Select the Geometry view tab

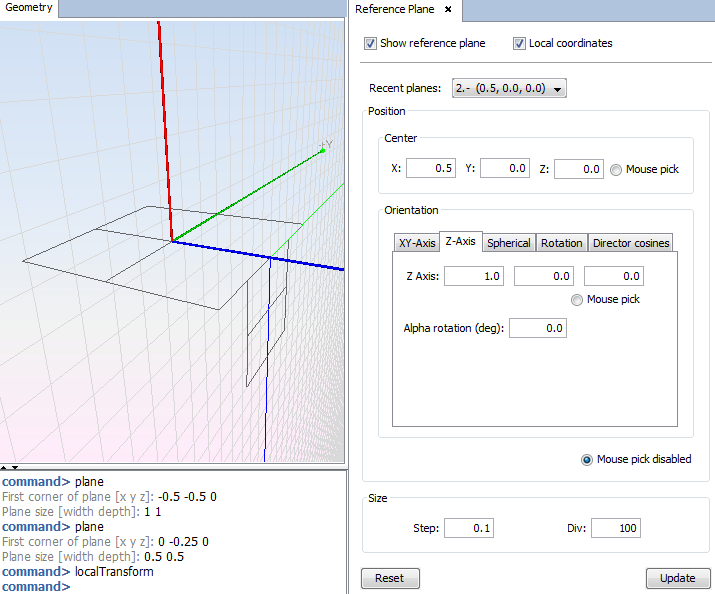pyautogui.click(x=29, y=9)
